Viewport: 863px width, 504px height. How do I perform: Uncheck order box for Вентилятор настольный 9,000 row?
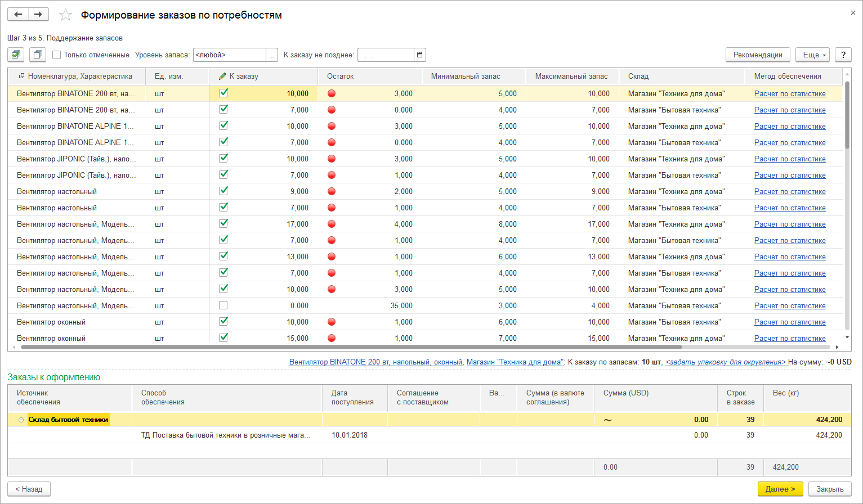click(x=223, y=191)
